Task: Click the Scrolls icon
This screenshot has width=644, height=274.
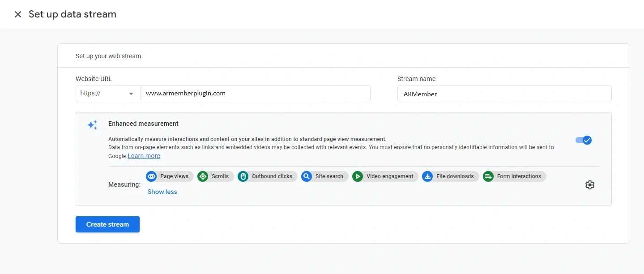Action: pos(203,176)
